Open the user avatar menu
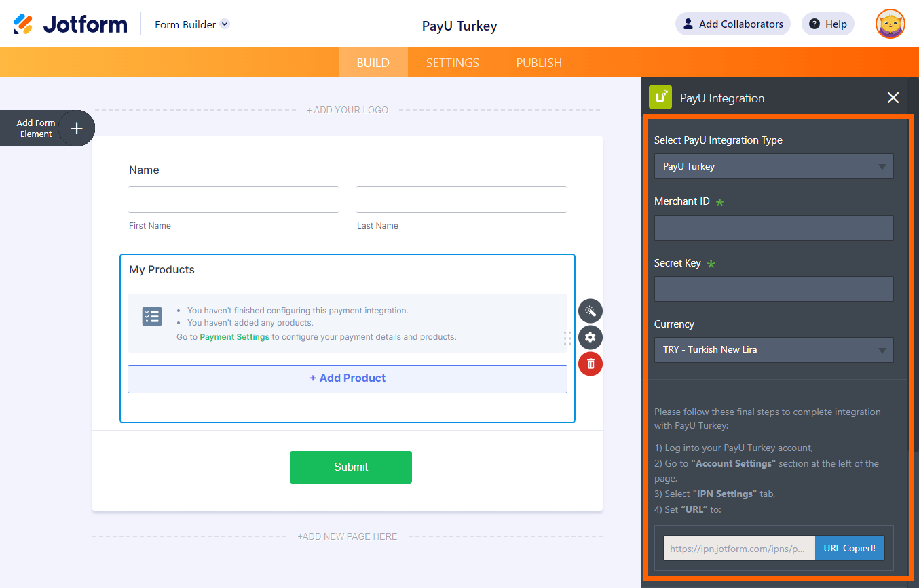 [x=890, y=24]
